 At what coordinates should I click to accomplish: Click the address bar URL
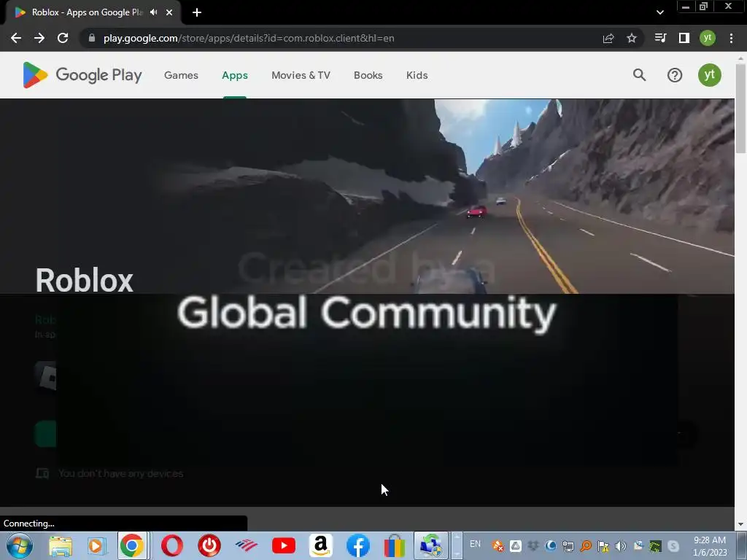[249, 38]
